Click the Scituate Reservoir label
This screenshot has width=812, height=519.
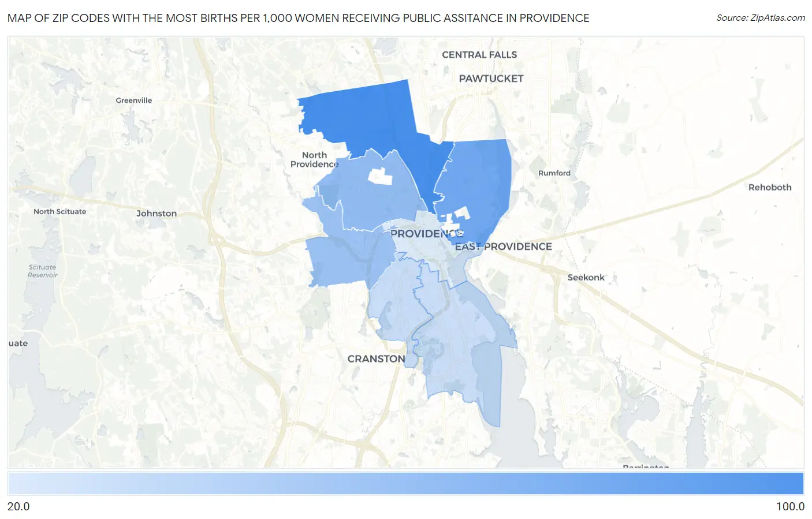coord(43,271)
